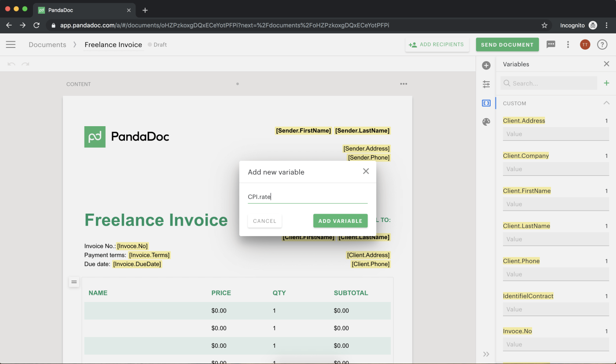Add a variable with green plus icon
The height and width of the screenshot is (364, 616).
(606, 83)
